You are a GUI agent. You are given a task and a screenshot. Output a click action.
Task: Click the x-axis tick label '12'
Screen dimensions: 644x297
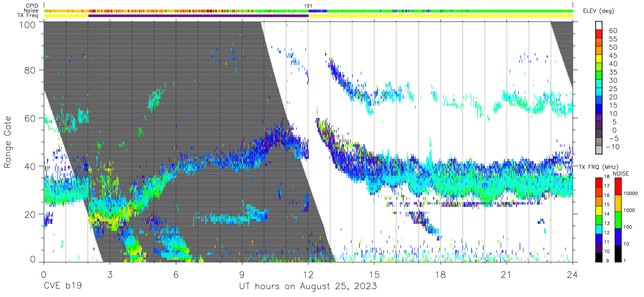(x=308, y=274)
